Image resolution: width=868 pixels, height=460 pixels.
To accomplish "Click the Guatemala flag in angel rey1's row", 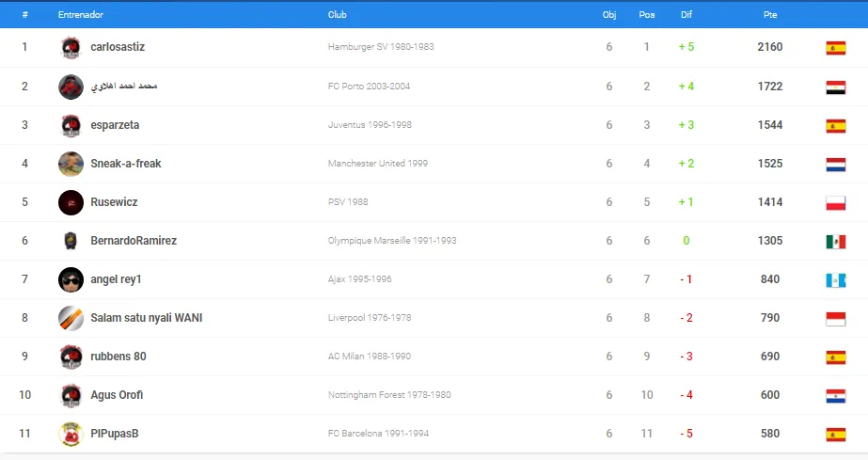I will pyautogui.click(x=835, y=280).
